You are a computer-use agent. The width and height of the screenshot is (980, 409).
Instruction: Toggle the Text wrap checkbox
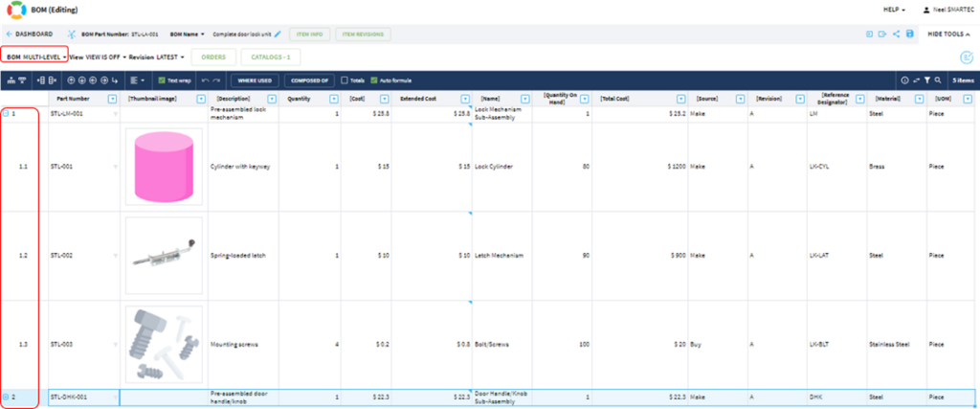tap(161, 80)
